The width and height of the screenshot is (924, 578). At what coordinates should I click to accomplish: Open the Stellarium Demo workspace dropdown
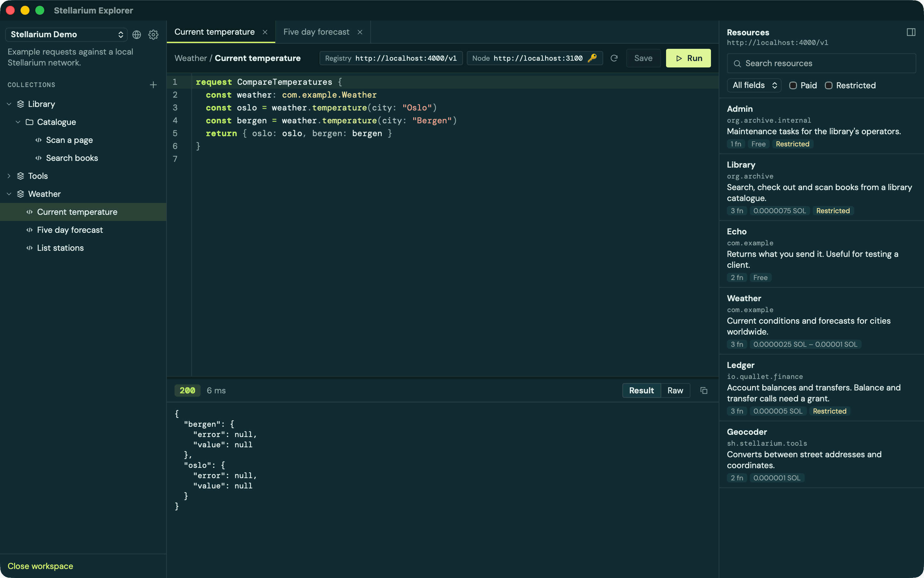click(x=66, y=34)
